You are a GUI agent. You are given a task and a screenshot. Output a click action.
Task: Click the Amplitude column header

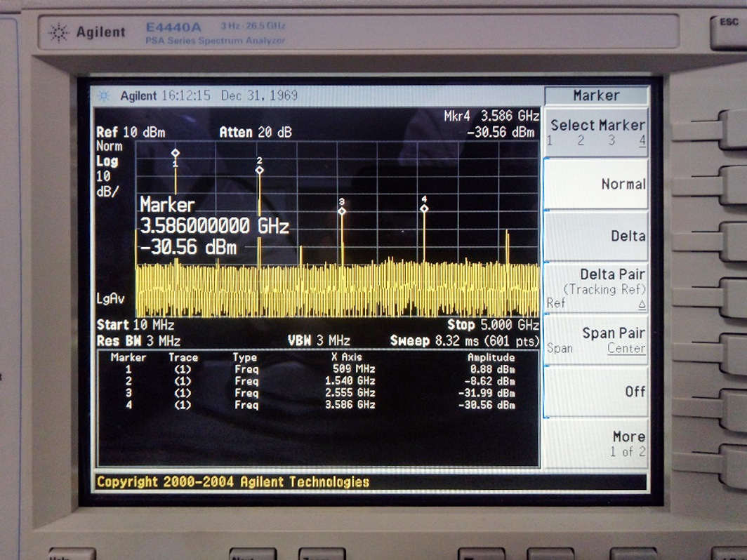click(491, 357)
